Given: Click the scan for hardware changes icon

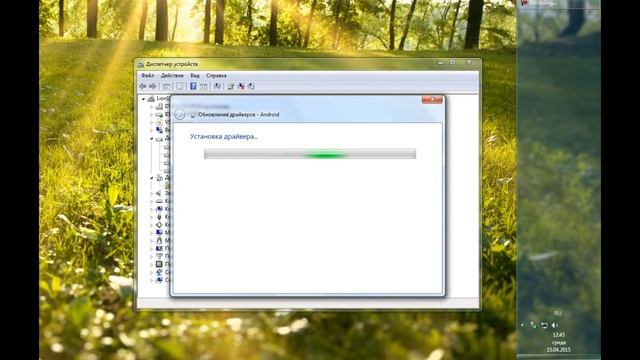Looking at the screenshot, I should pos(217,86).
